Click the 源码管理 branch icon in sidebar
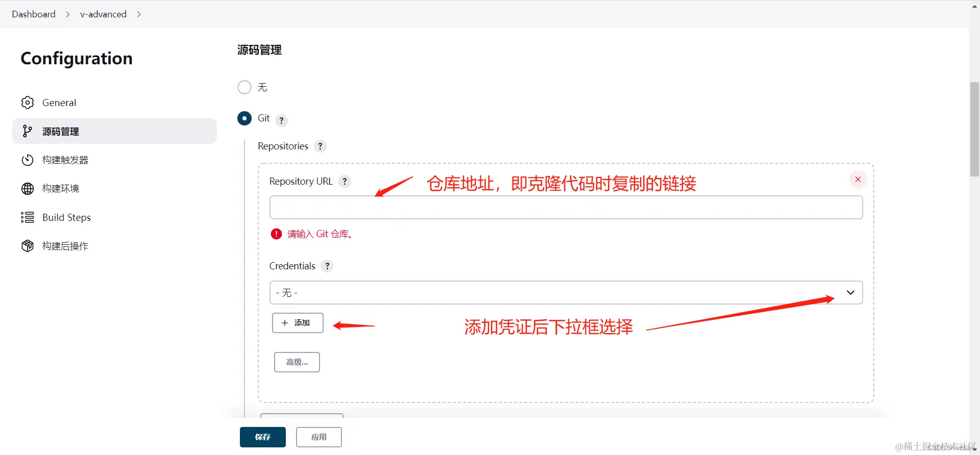Screen dimensions: 980x455 (x=28, y=131)
